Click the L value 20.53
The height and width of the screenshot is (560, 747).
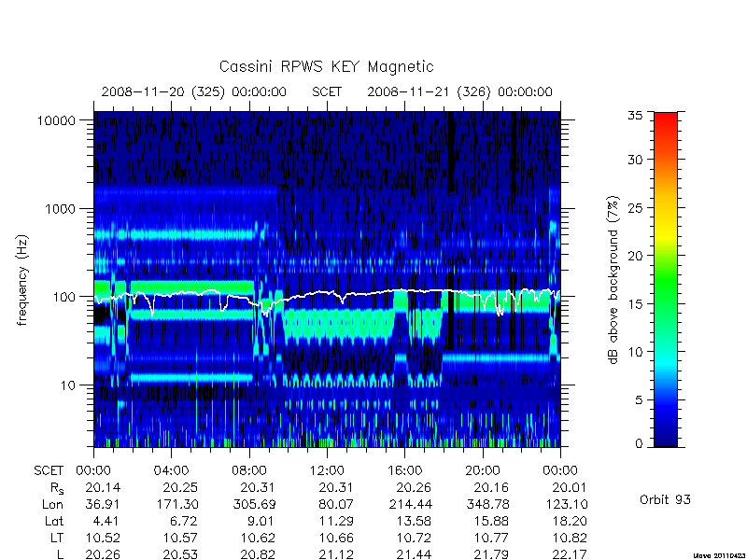coord(180,554)
